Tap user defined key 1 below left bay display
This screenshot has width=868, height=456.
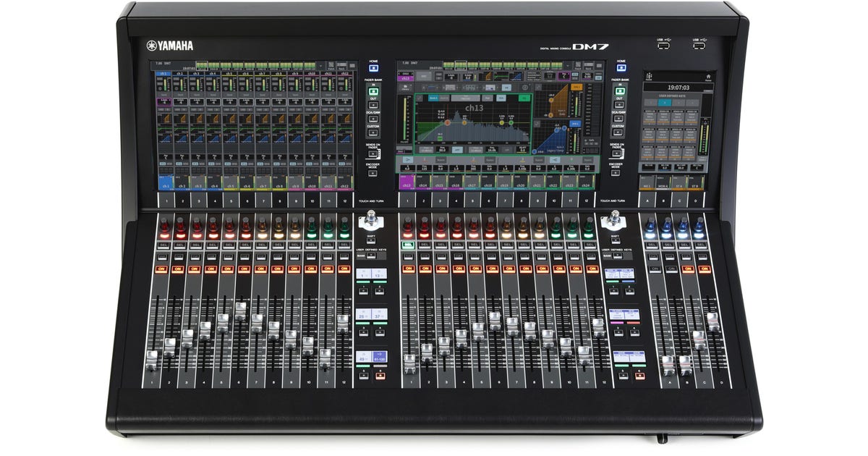363,291
